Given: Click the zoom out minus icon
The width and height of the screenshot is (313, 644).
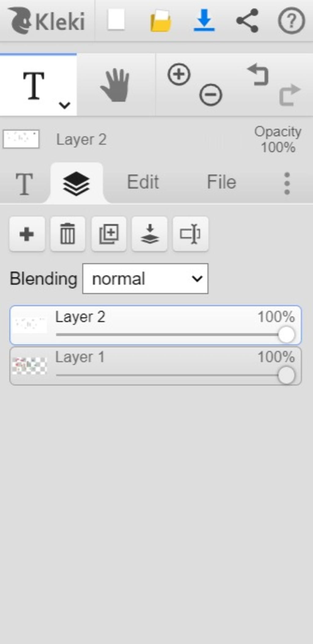Looking at the screenshot, I should tap(211, 94).
